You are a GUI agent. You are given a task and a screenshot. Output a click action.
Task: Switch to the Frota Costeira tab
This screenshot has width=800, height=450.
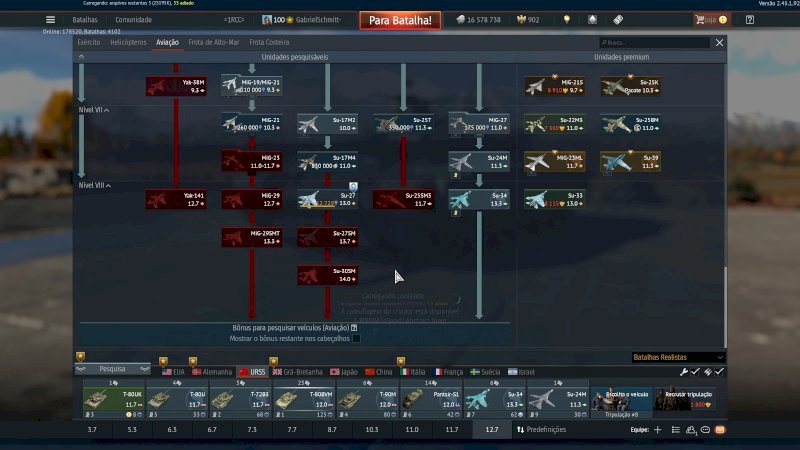pos(270,43)
